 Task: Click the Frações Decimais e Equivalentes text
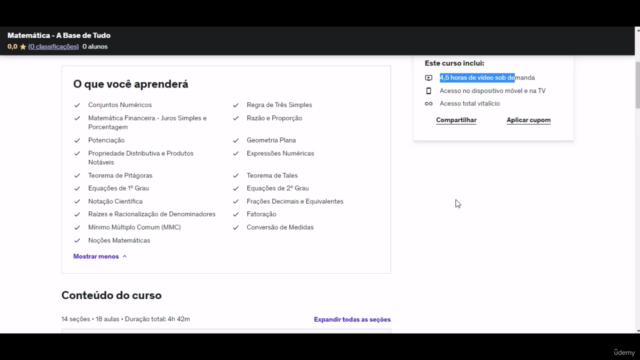pos(295,201)
